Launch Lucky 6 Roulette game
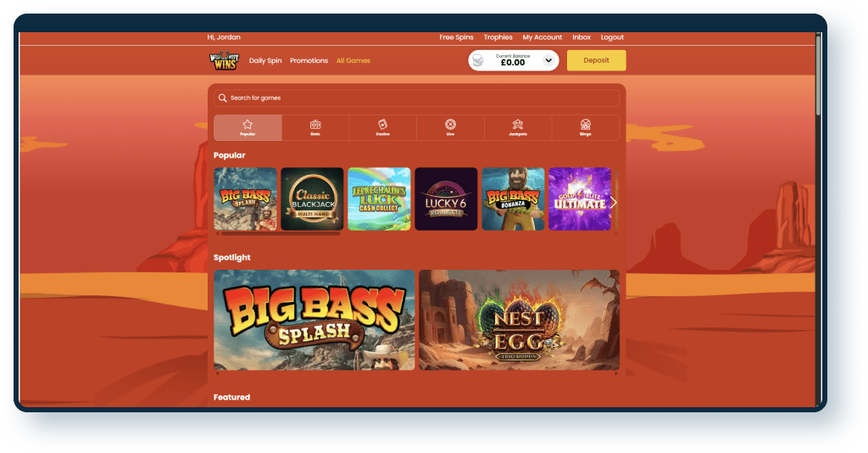The width and height of the screenshot is (868, 453). [446, 199]
